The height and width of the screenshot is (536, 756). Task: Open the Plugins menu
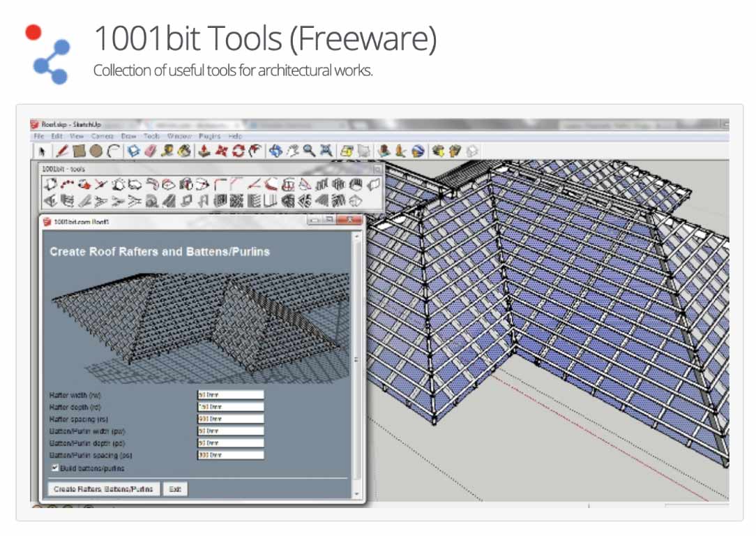click(x=210, y=136)
